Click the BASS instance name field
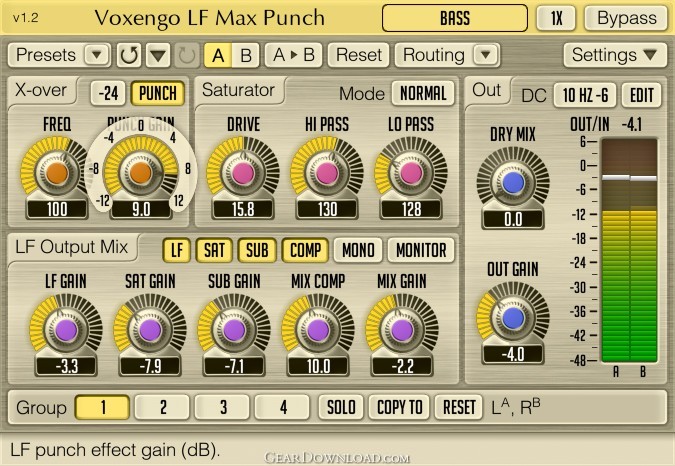 click(455, 18)
